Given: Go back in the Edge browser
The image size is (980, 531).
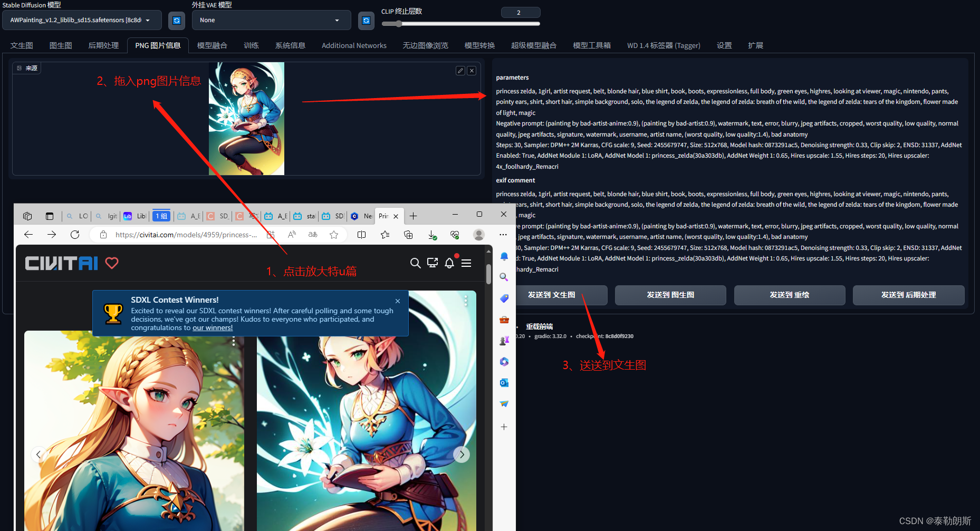Looking at the screenshot, I should point(28,235).
